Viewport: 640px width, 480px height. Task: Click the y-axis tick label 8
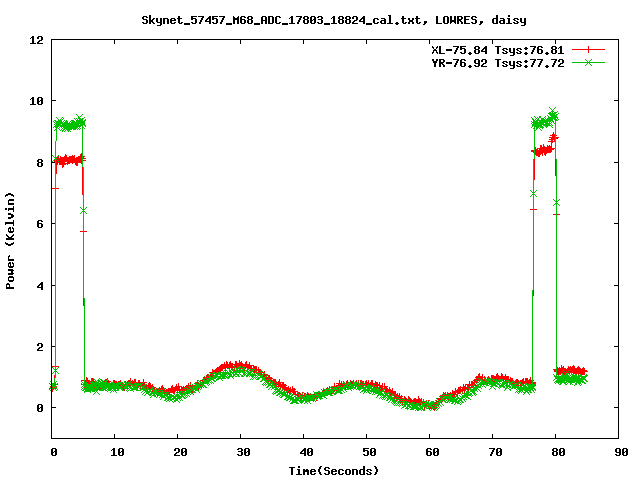tap(40, 163)
